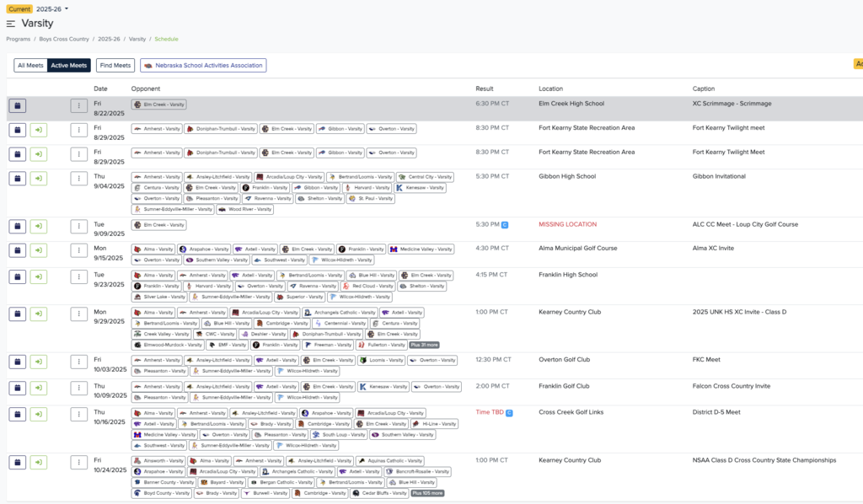
Task: Open the 2025-26 season dropdown
Action: (x=52, y=8)
